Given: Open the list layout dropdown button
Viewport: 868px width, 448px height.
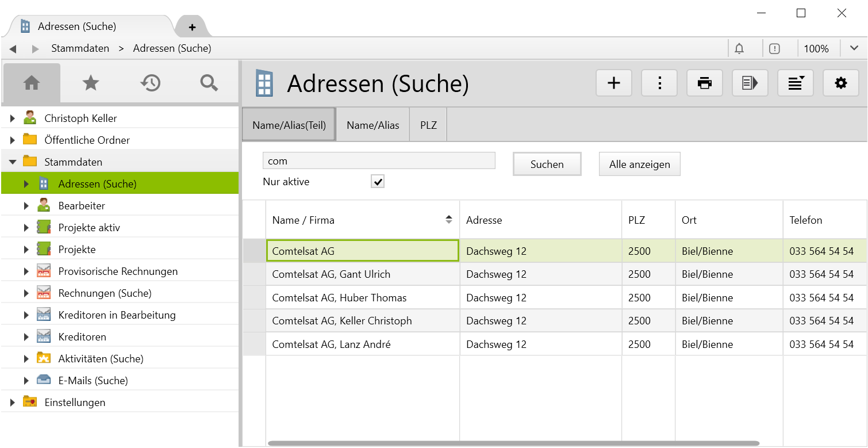Looking at the screenshot, I should [x=796, y=83].
